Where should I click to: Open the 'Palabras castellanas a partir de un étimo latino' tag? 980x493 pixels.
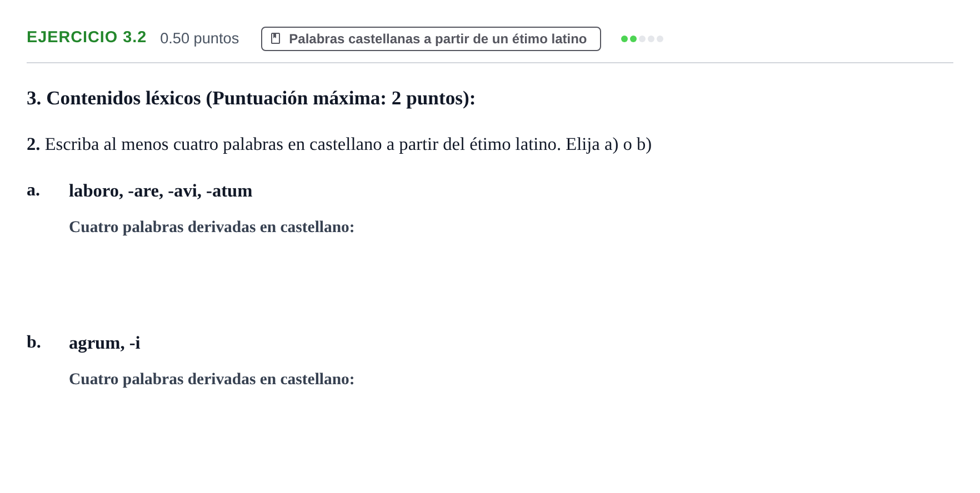(431, 39)
